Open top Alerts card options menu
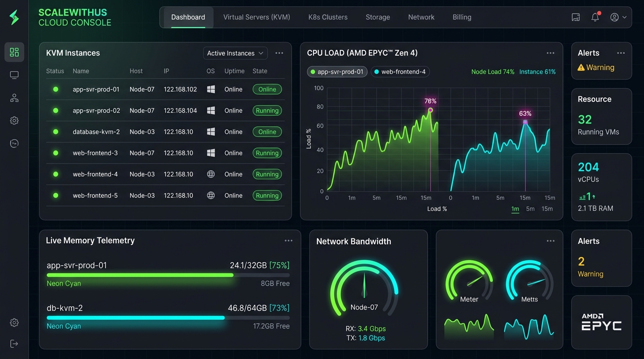This screenshot has height=359, width=644. point(621,53)
